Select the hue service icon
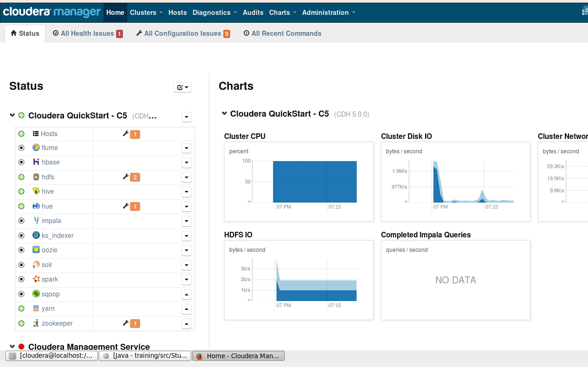The height and width of the screenshot is (367, 588). point(36,206)
